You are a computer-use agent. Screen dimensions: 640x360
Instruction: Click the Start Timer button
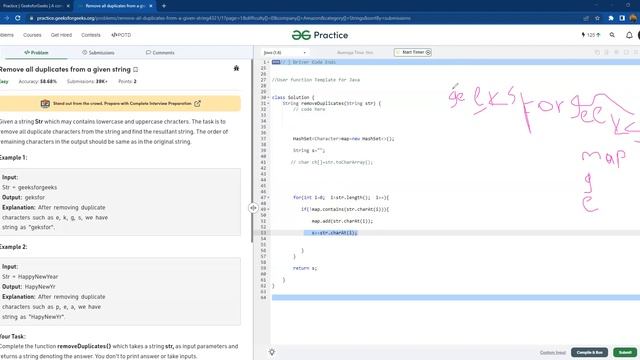[x=413, y=52]
